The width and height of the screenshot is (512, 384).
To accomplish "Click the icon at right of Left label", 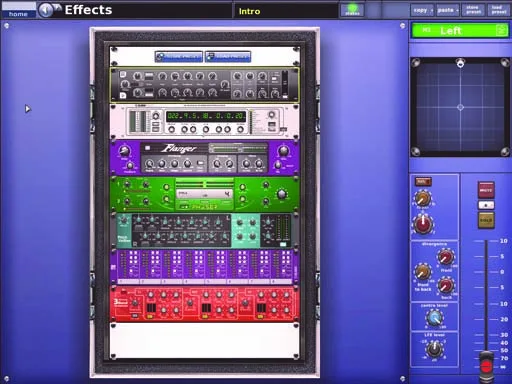I will tap(501, 30).
